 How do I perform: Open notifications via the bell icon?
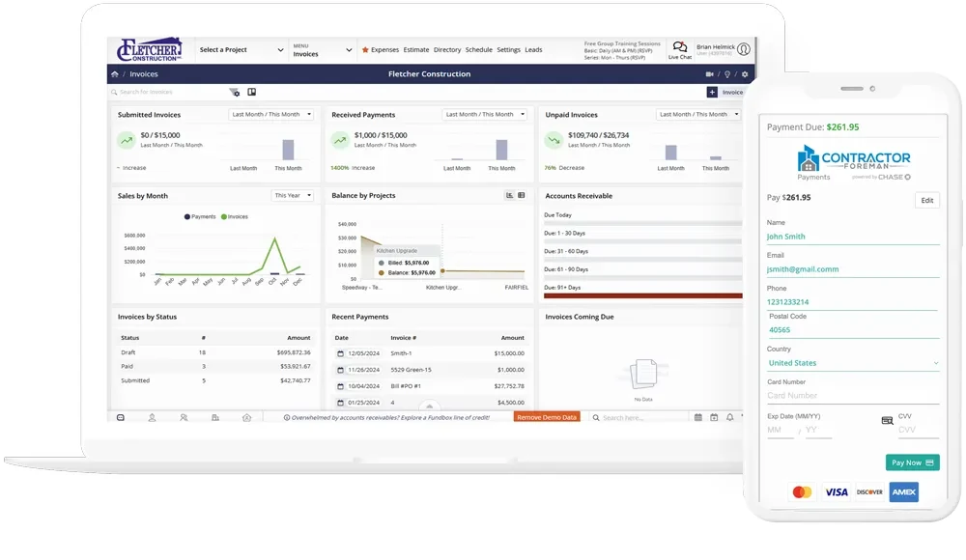click(x=730, y=417)
